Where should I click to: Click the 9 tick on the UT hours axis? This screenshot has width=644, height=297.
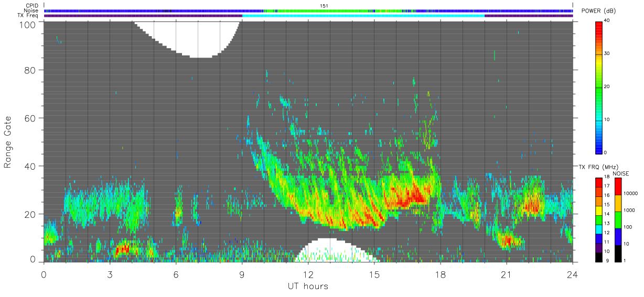click(x=242, y=274)
